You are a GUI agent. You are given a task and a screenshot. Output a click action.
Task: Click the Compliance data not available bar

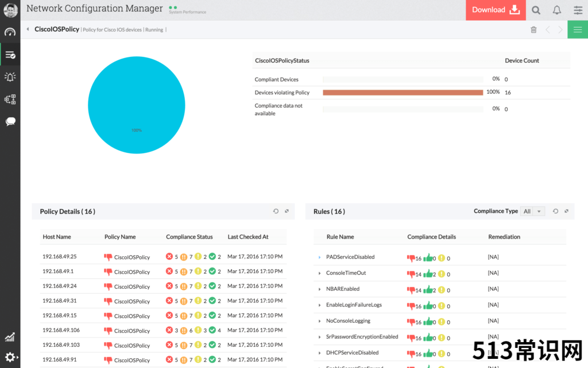tap(403, 109)
